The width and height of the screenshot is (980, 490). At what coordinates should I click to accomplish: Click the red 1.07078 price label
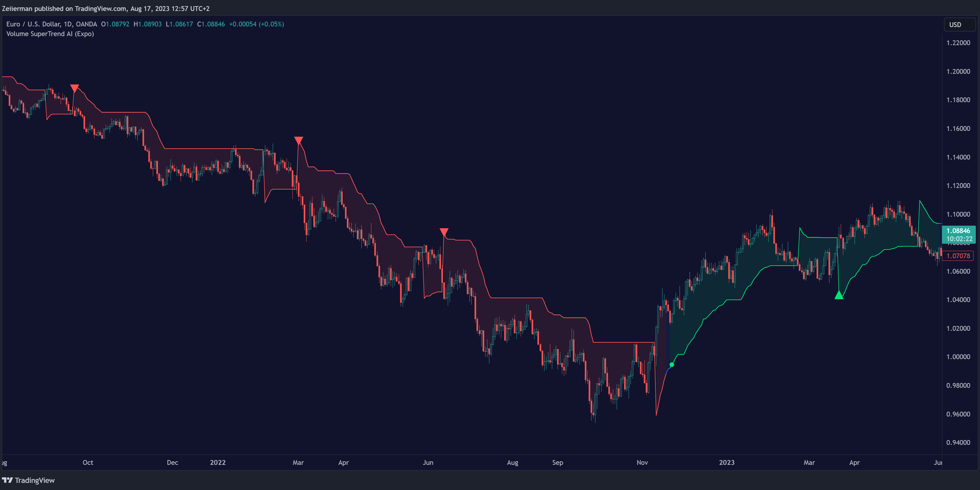[958, 256]
